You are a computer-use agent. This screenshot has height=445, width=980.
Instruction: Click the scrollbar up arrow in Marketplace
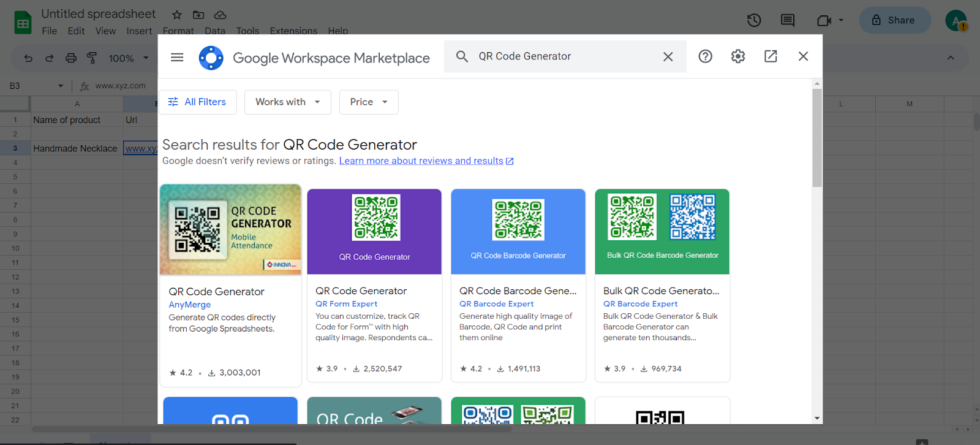pos(817,83)
